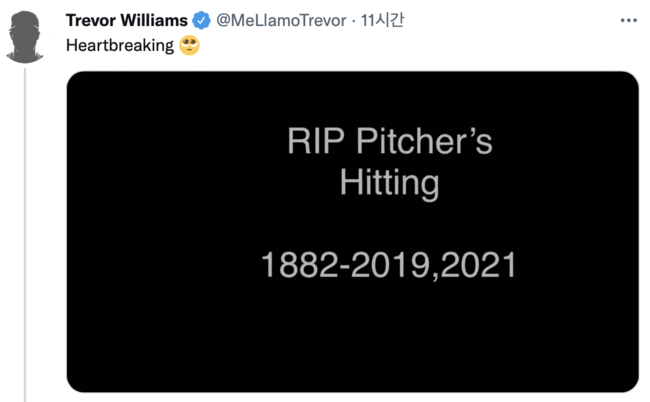Click the emoji after Heartbreaking
Viewport: 650px width, 402px height.
tap(190, 46)
